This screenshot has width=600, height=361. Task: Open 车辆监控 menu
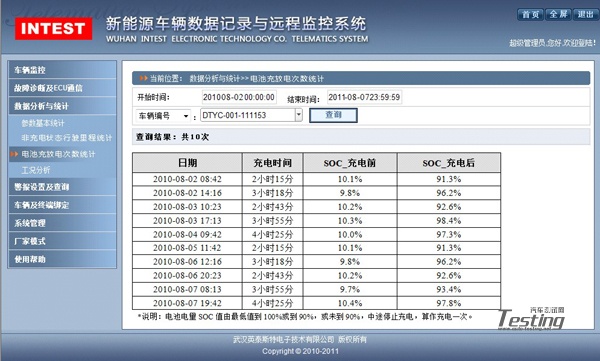click(x=62, y=70)
